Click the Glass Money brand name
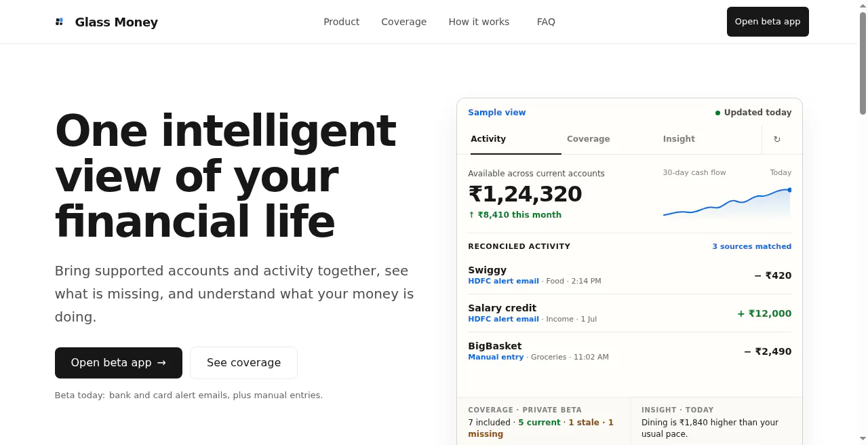Viewport: 868px width, 445px height. click(116, 22)
